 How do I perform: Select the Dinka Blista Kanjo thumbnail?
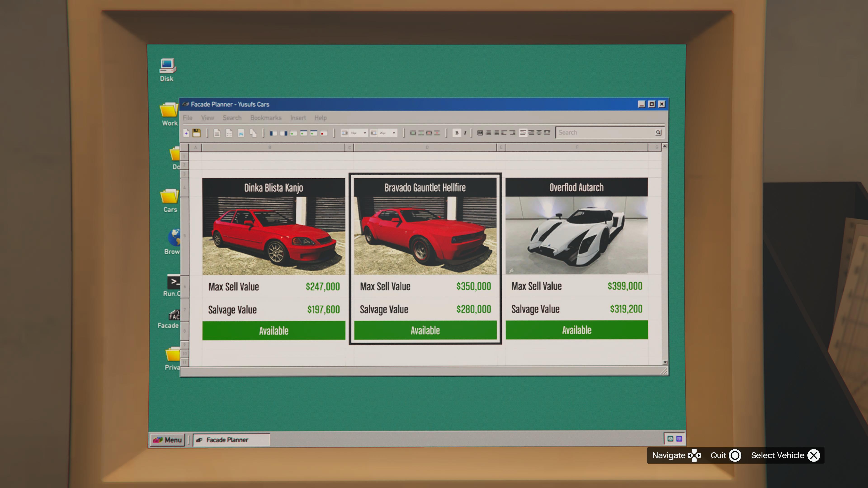tap(274, 235)
